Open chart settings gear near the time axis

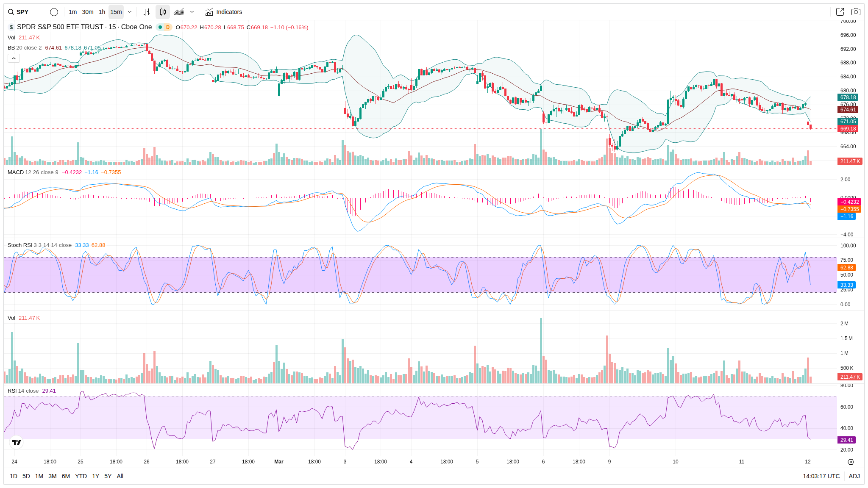pos(851,462)
